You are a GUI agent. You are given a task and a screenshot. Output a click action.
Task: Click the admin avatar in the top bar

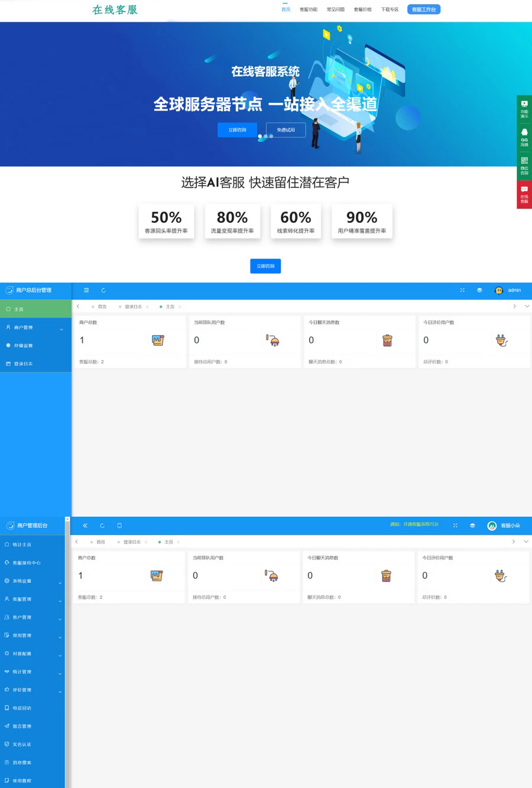[498, 290]
